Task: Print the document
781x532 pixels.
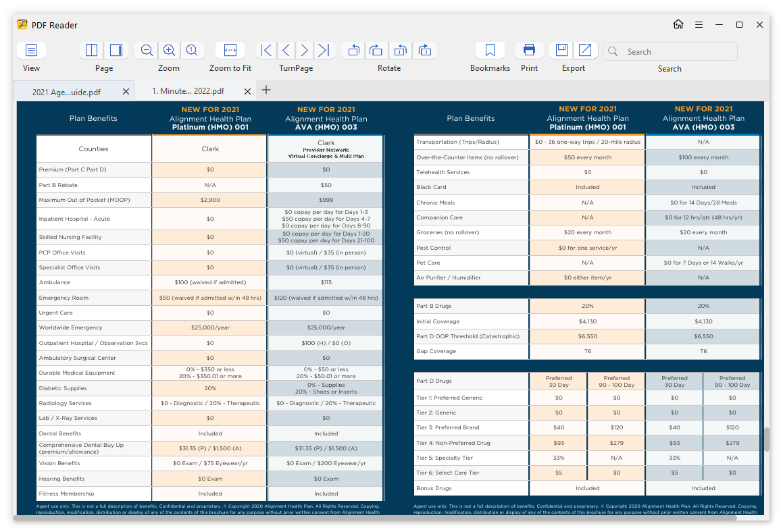Action: pyautogui.click(x=529, y=50)
